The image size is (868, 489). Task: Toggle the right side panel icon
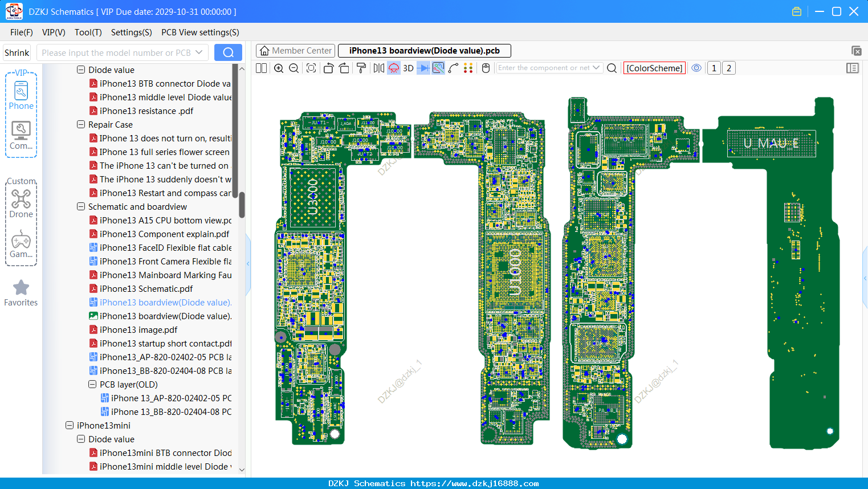(853, 68)
